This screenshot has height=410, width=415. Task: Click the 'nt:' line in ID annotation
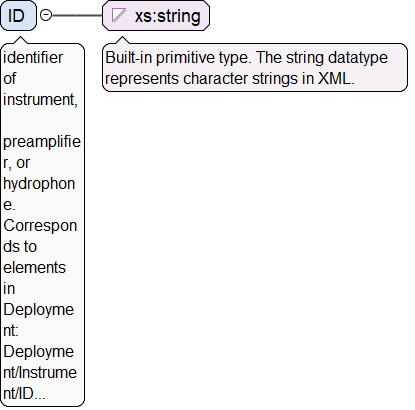pos(11,331)
